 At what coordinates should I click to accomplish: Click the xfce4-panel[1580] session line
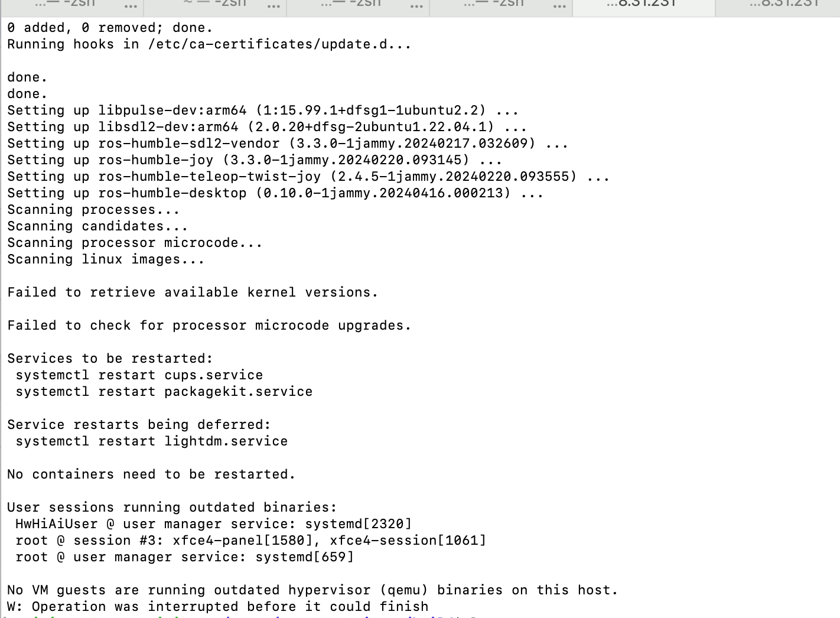(x=251, y=541)
